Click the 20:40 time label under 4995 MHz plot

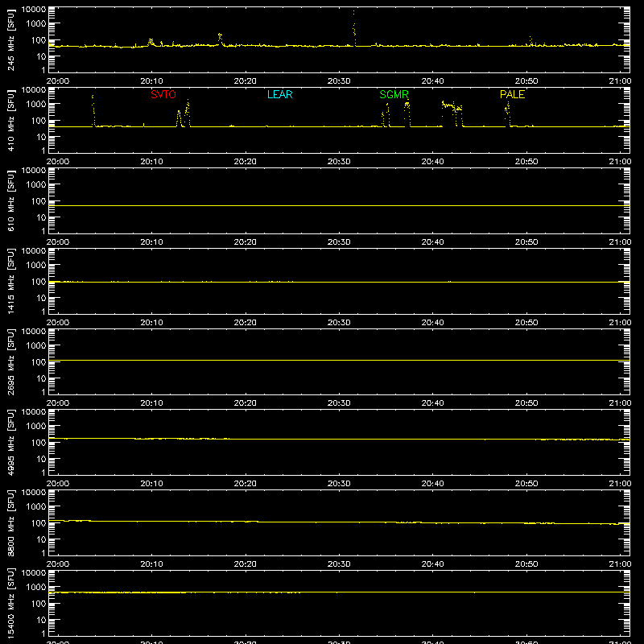pyautogui.click(x=432, y=484)
